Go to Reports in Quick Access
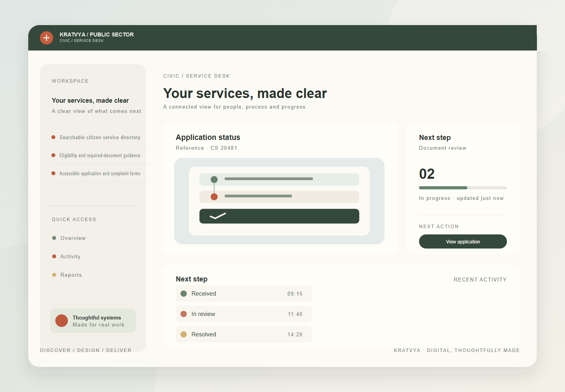The height and width of the screenshot is (392, 565). pos(71,275)
